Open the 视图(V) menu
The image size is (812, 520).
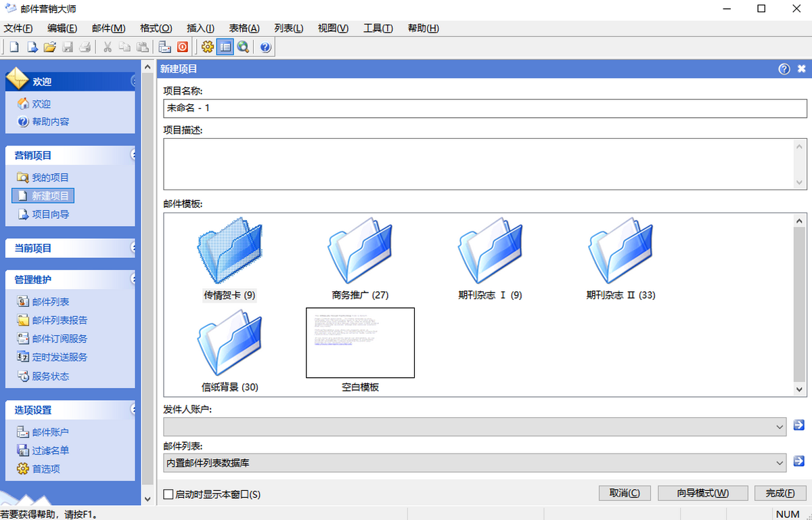333,28
